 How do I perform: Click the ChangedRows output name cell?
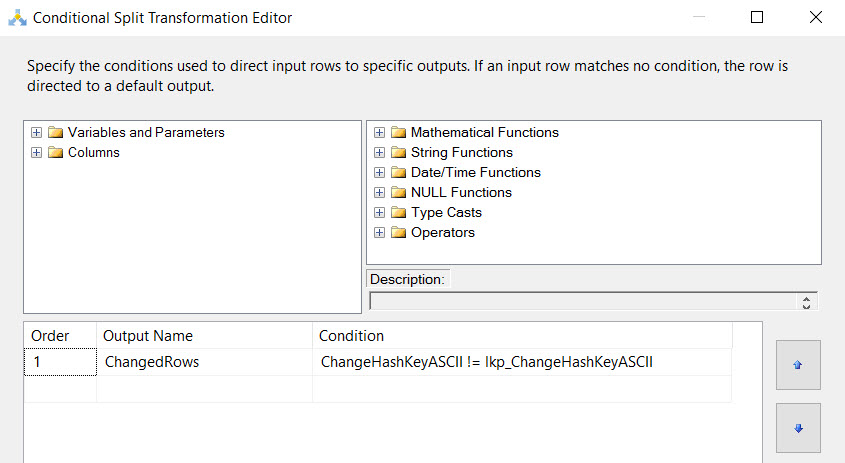(x=204, y=362)
